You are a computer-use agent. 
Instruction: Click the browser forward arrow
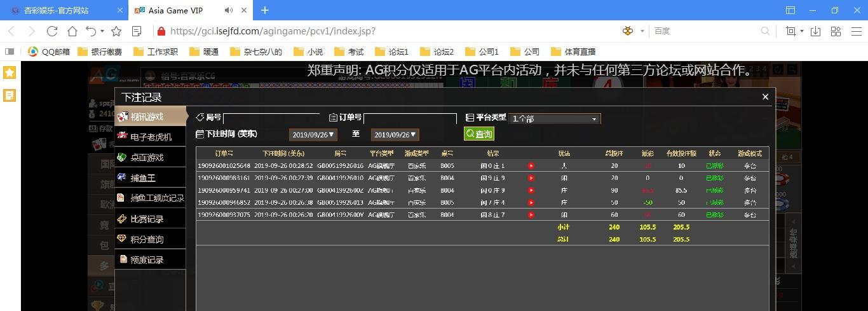pyautogui.click(x=31, y=31)
